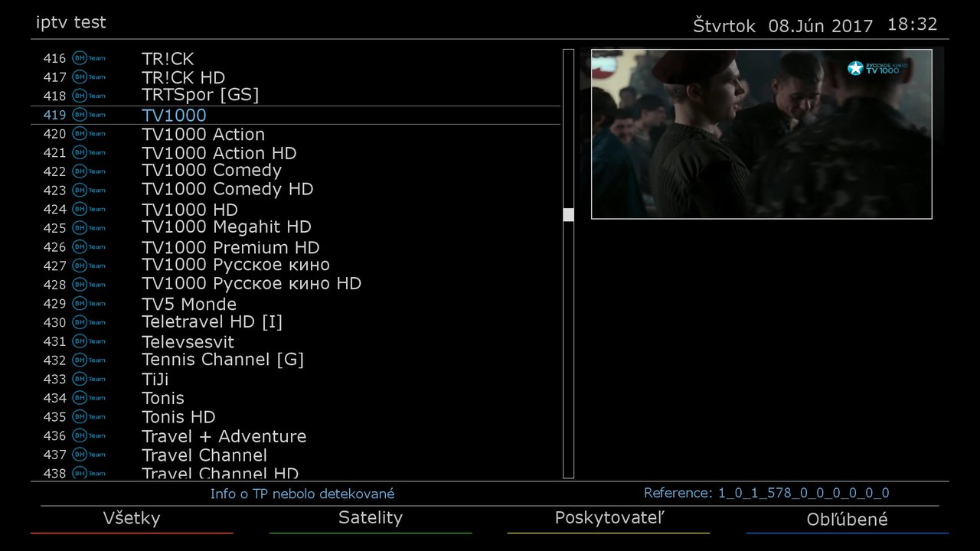Image resolution: width=980 pixels, height=551 pixels.
Task: Click the BH Team icon of channel 424
Action: click(89, 209)
